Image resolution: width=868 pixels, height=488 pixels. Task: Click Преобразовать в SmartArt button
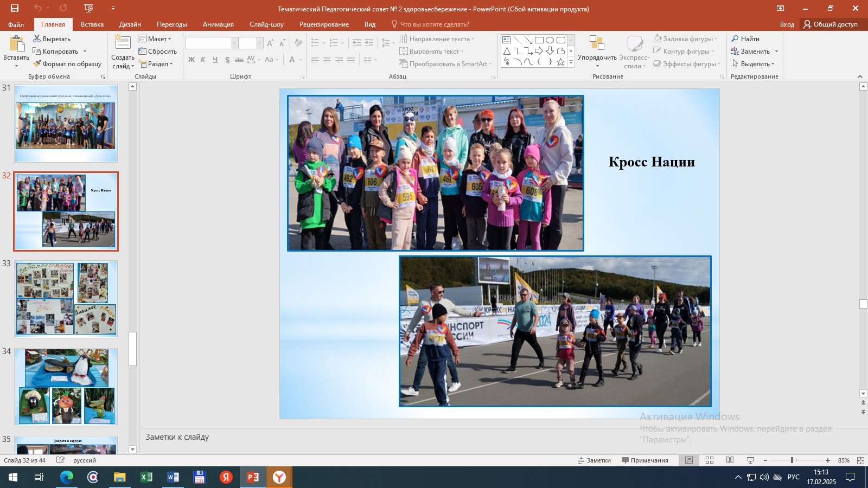coord(445,64)
